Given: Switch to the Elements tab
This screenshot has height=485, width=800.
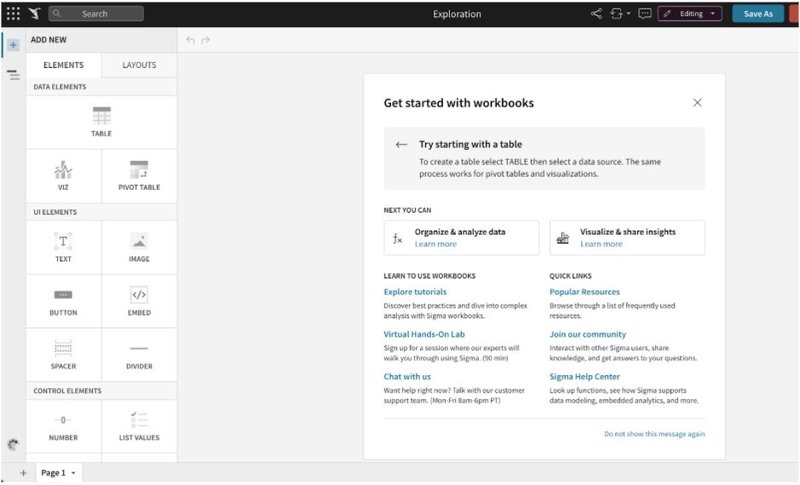Looking at the screenshot, I should point(63,65).
